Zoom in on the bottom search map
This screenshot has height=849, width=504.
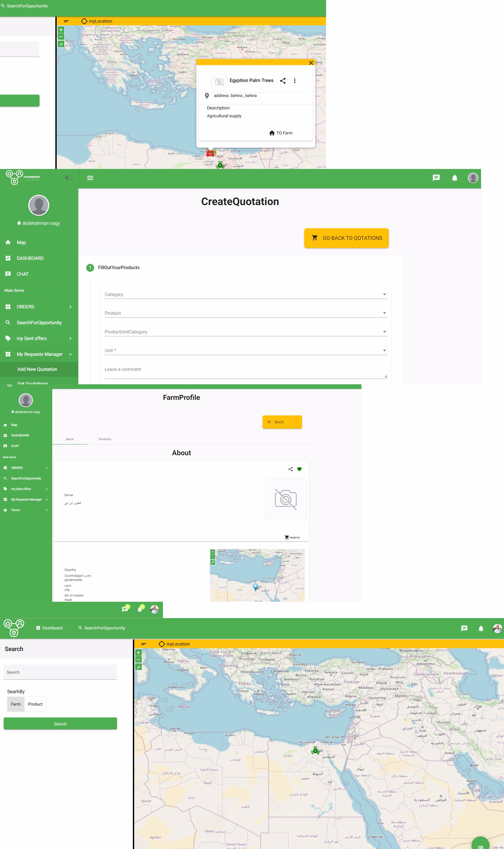pos(139,652)
